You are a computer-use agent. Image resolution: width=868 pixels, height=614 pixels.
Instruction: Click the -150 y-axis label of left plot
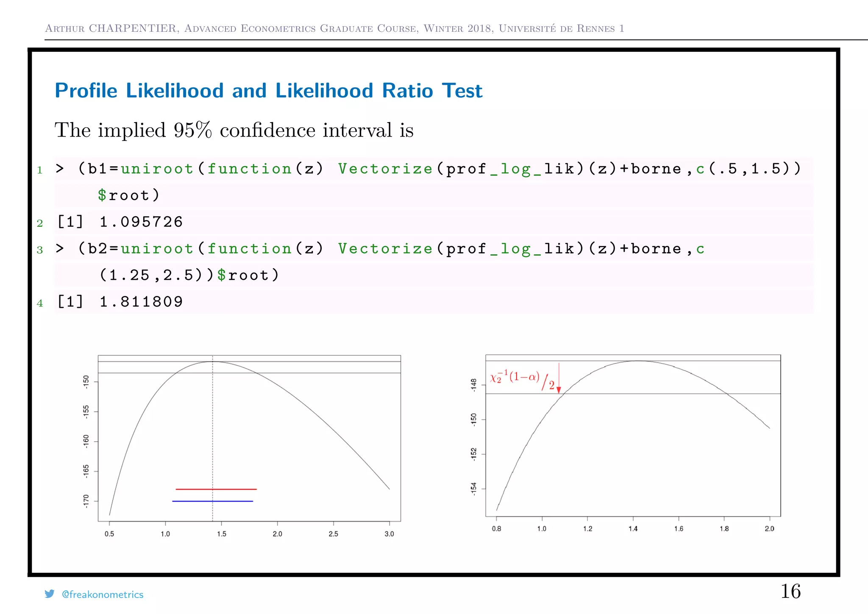[86, 382]
